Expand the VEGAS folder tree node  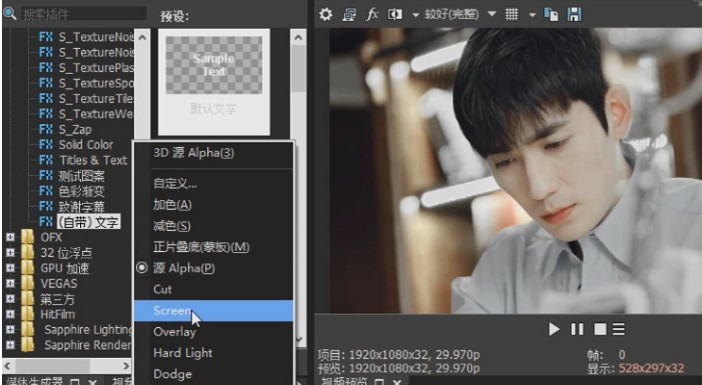coord(10,283)
